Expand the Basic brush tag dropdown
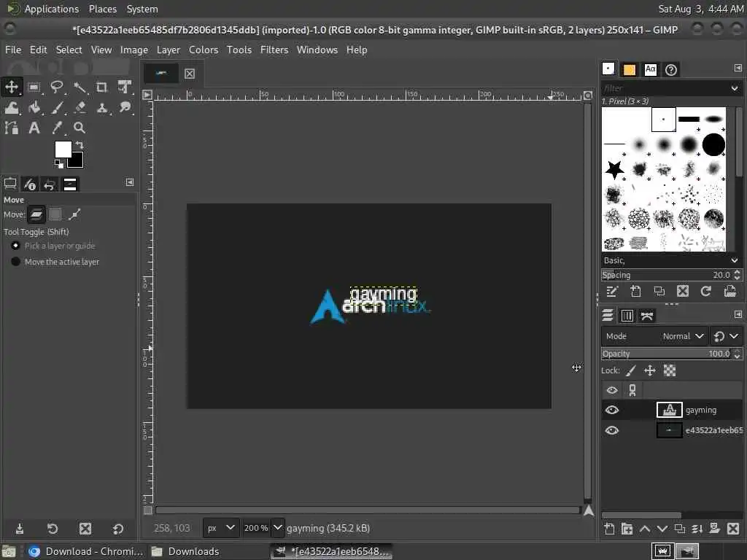Screen dimensions: 747x560 734,260
